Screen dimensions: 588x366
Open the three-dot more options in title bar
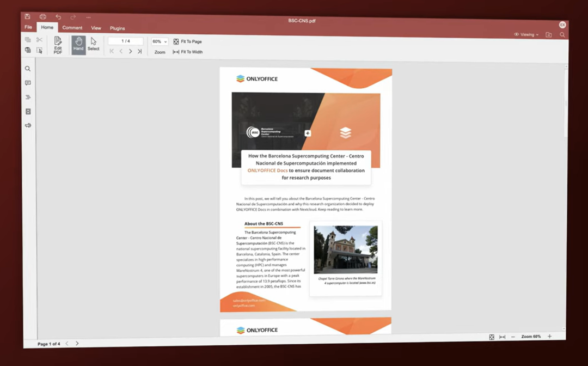coord(89,17)
